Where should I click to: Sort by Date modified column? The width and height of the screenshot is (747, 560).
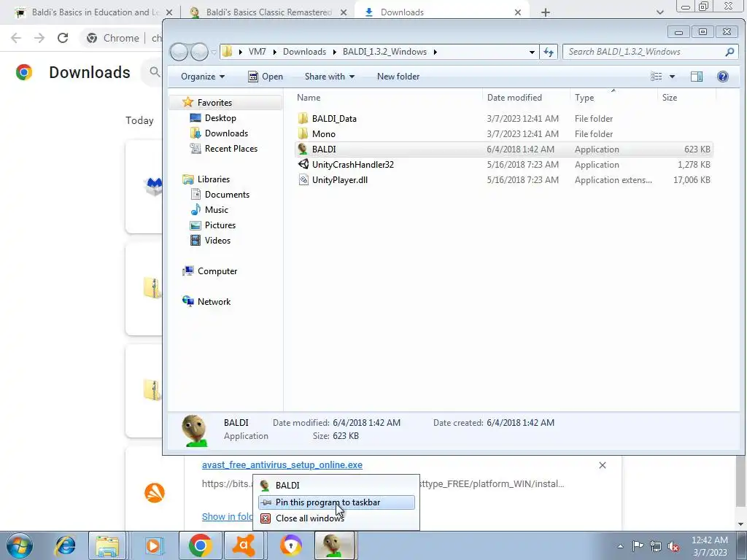[514, 97]
